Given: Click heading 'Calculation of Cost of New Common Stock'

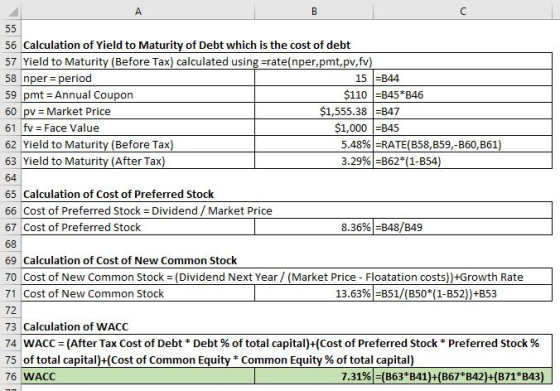Looking at the screenshot, I should pyautogui.click(x=130, y=261).
